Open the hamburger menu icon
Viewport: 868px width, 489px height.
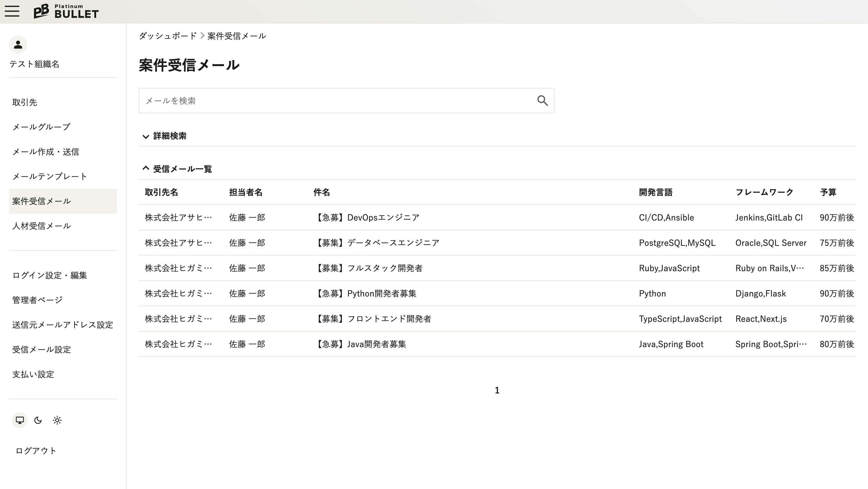click(x=12, y=11)
